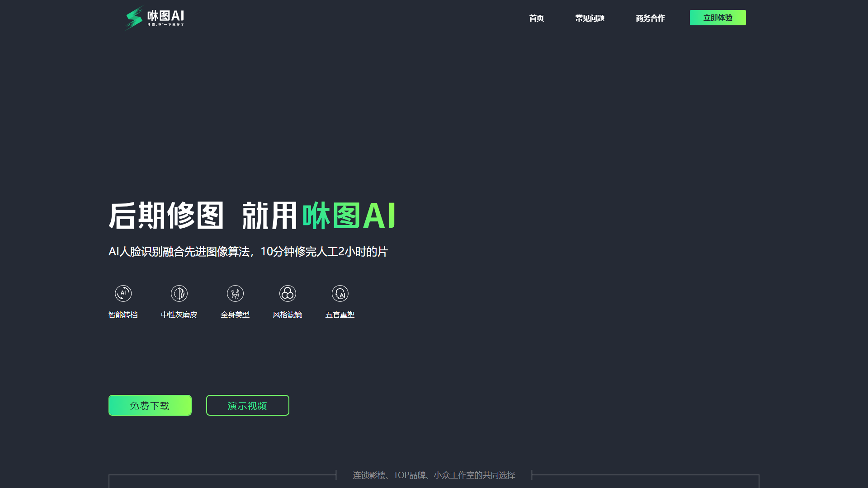Open the 常见问题 navigation menu item
868x488 pixels.
point(589,18)
